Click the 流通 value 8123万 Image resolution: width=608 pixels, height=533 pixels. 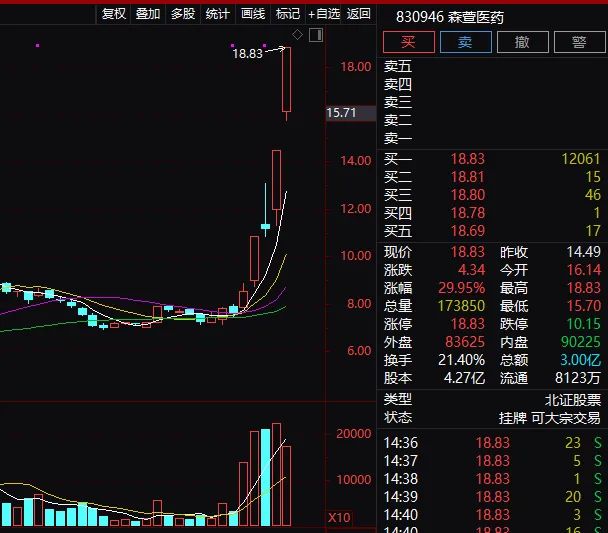[x=578, y=378]
